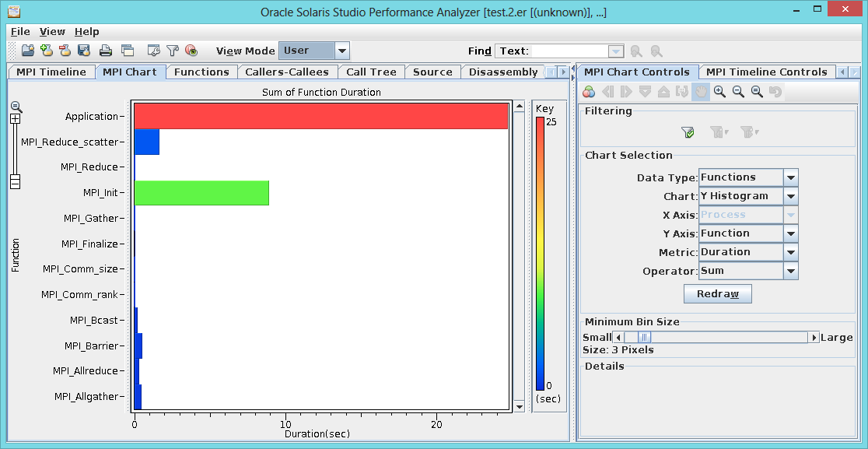Open the Operator dropdown
868x449 pixels.
pos(791,272)
